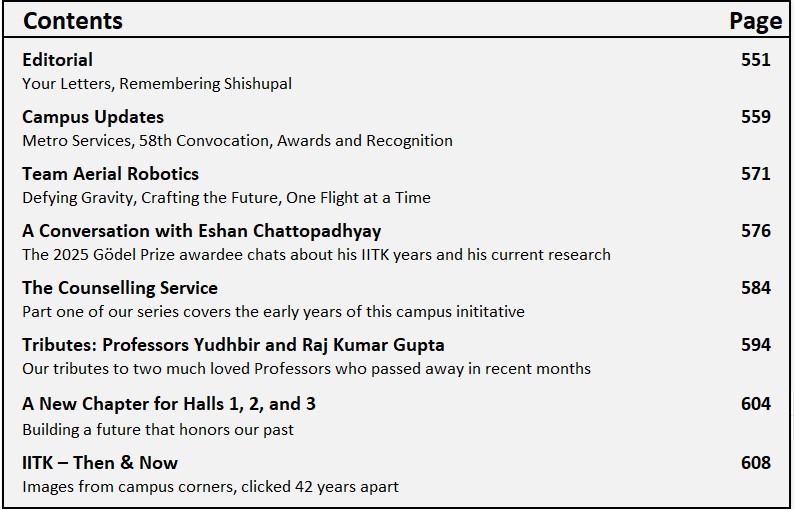Image resolution: width=795 pixels, height=510 pixels.
Task: Click the Gödel Prize awardee description
Action: [x=316, y=255]
